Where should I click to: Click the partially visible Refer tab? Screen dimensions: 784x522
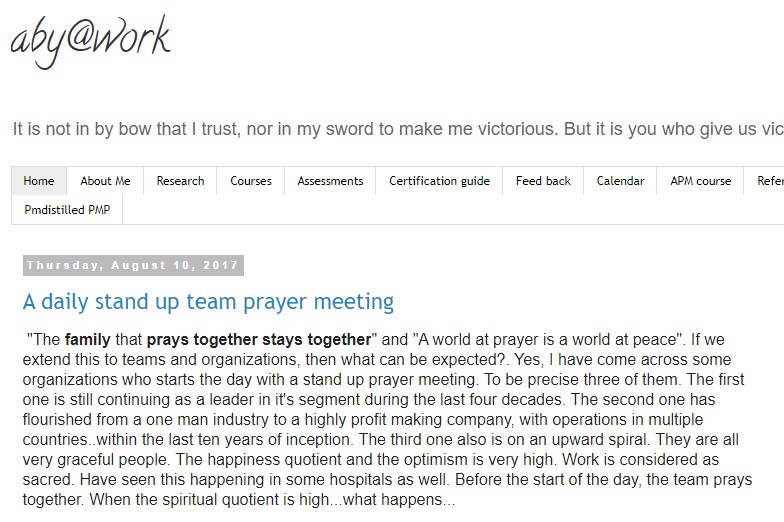[x=769, y=181]
